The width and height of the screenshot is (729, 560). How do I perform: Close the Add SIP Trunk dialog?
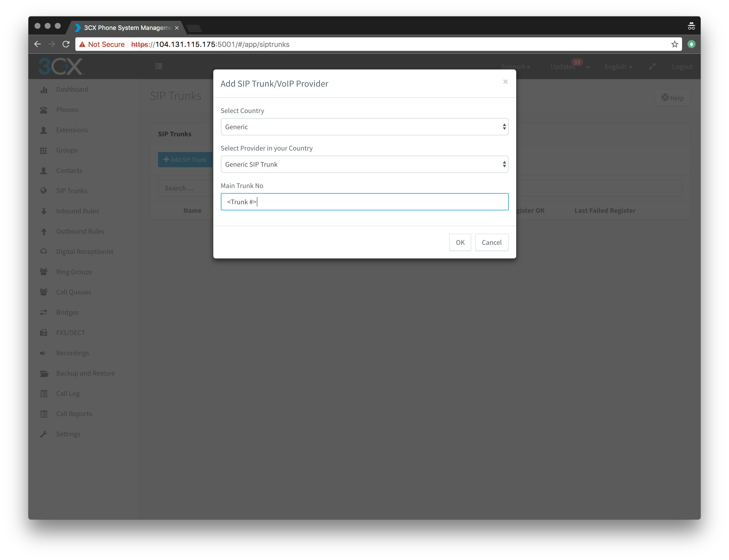coord(505,82)
